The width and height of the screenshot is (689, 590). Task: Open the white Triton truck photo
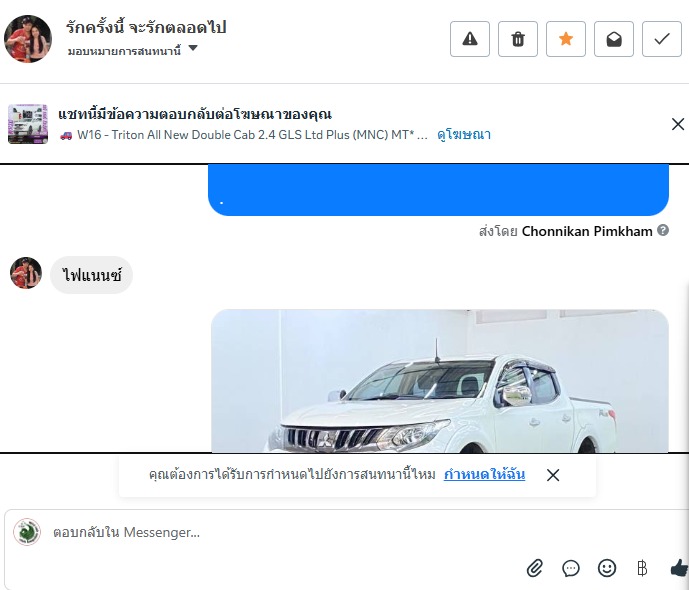[440, 381]
